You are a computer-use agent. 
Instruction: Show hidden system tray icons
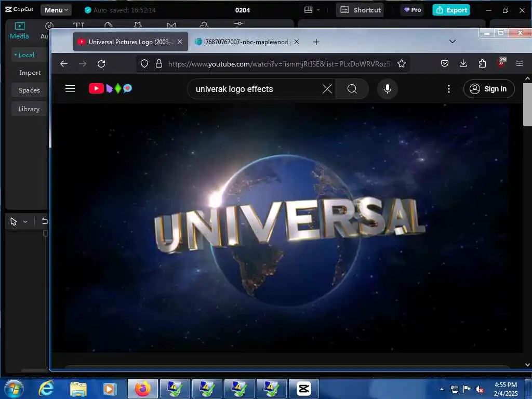[442, 389]
